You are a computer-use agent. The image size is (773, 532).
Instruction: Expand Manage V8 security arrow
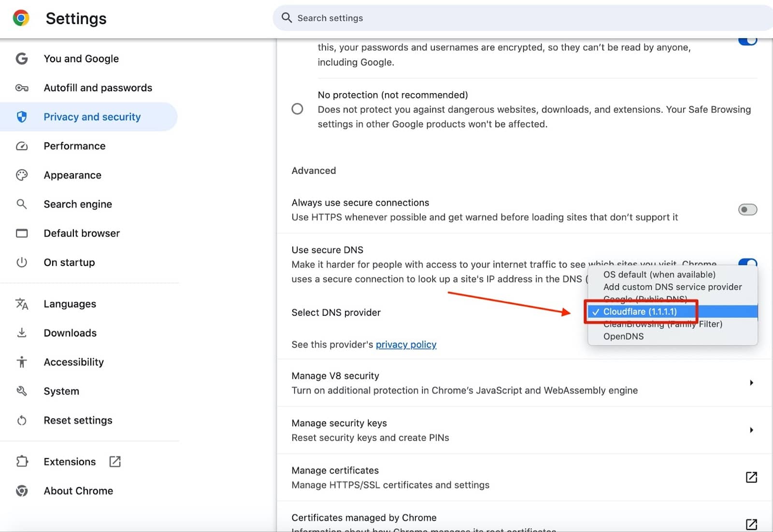(x=751, y=383)
